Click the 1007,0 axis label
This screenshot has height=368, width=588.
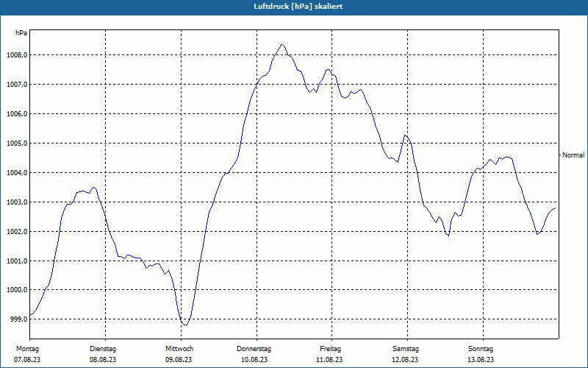pyautogui.click(x=17, y=85)
